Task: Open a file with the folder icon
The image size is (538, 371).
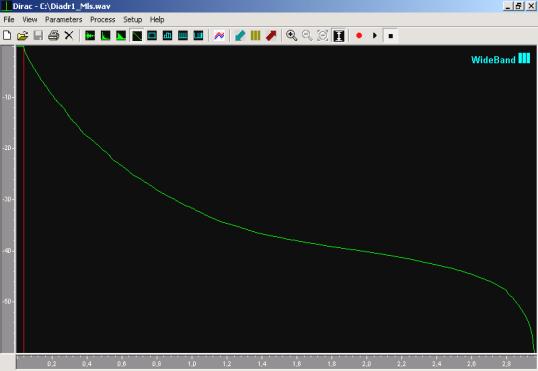Action: [22, 35]
